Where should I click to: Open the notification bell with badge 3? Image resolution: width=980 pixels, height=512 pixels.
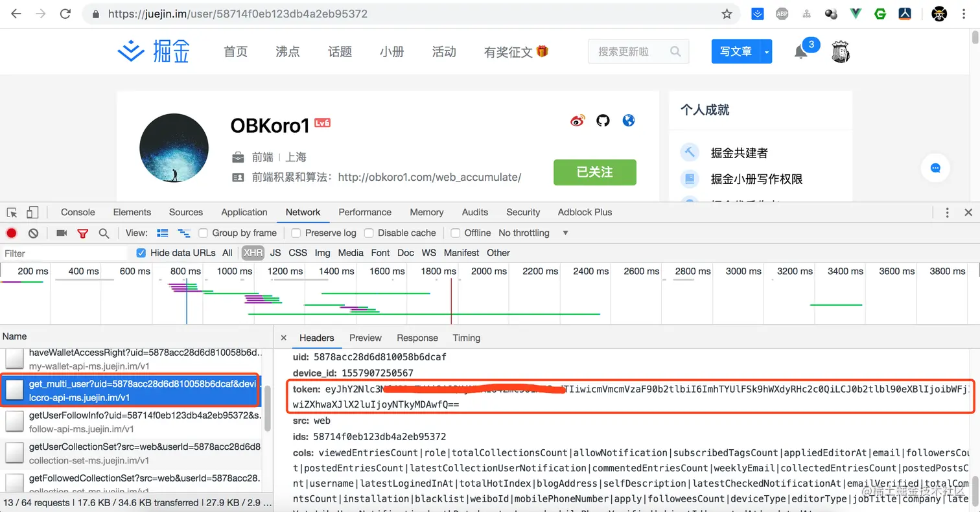[x=801, y=52]
